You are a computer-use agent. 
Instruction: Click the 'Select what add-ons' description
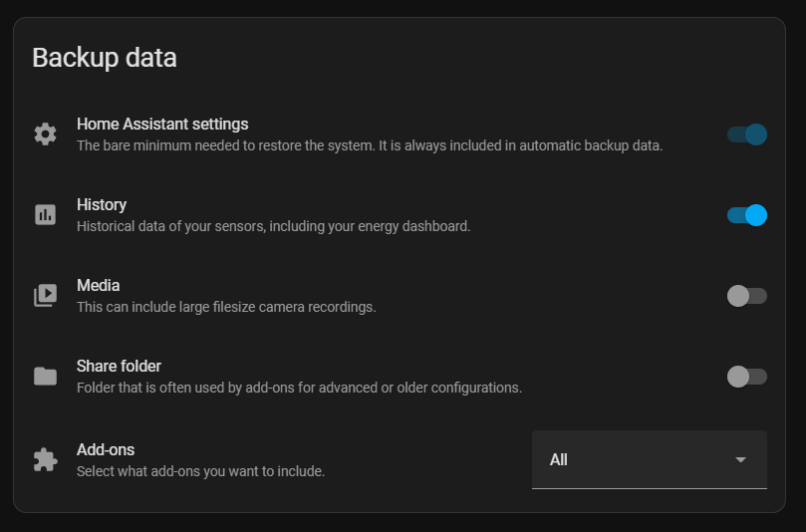pyautogui.click(x=200, y=470)
